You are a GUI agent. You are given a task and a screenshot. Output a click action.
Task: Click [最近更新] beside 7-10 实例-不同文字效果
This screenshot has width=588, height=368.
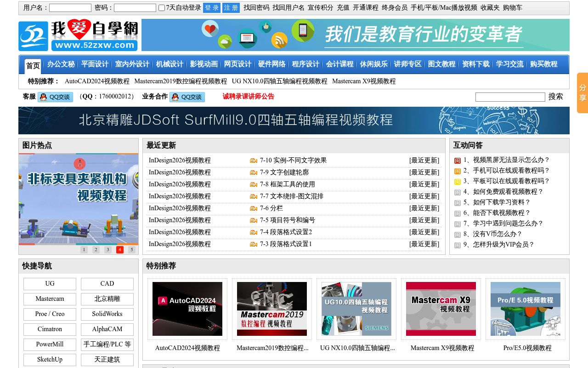[x=424, y=161]
